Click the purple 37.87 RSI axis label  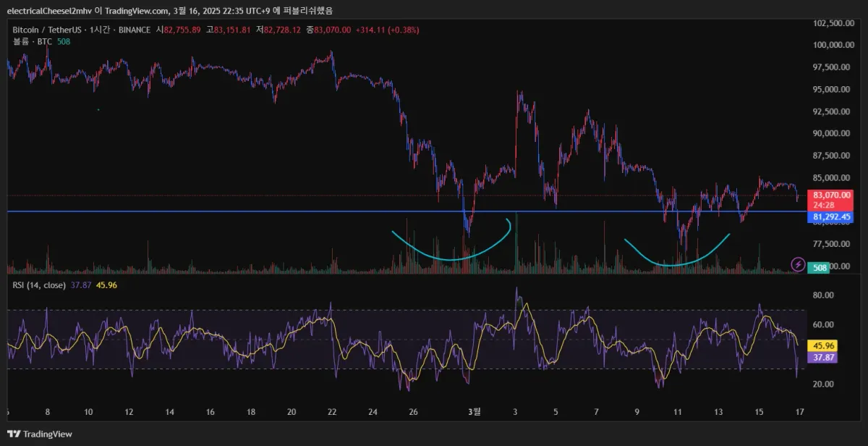823,358
